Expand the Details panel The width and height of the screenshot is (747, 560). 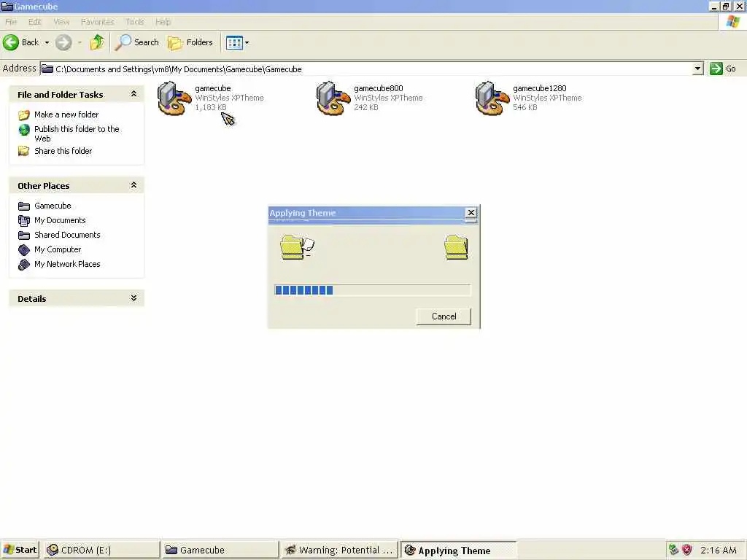pos(134,298)
